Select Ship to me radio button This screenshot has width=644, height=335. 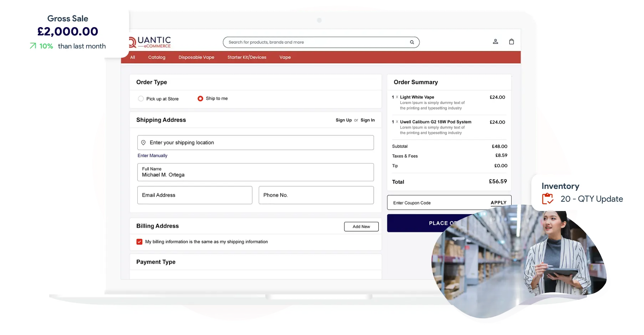200,99
